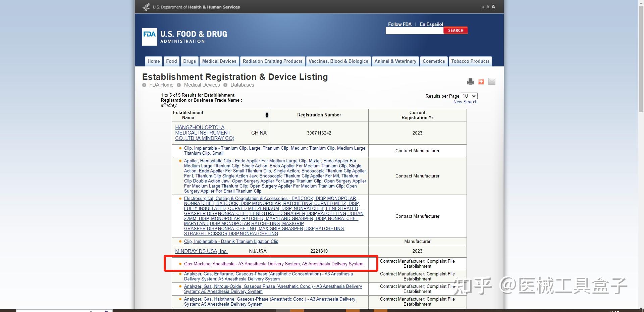This screenshot has width=644, height=312.
Task: Open Dannik Titanium Ligation Clip link
Action: (231, 242)
